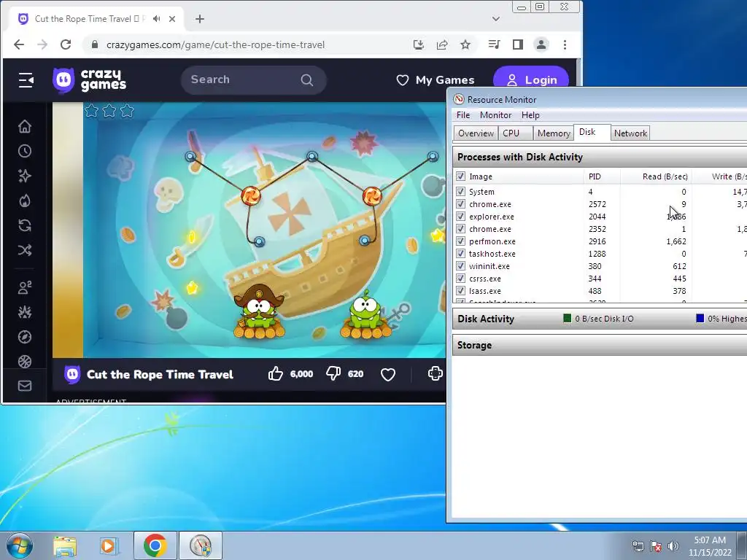This screenshot has height=560, width=747.
Task: Close the Cut the Rope tab
Action: pyautogui.click(x=172, y=19)
